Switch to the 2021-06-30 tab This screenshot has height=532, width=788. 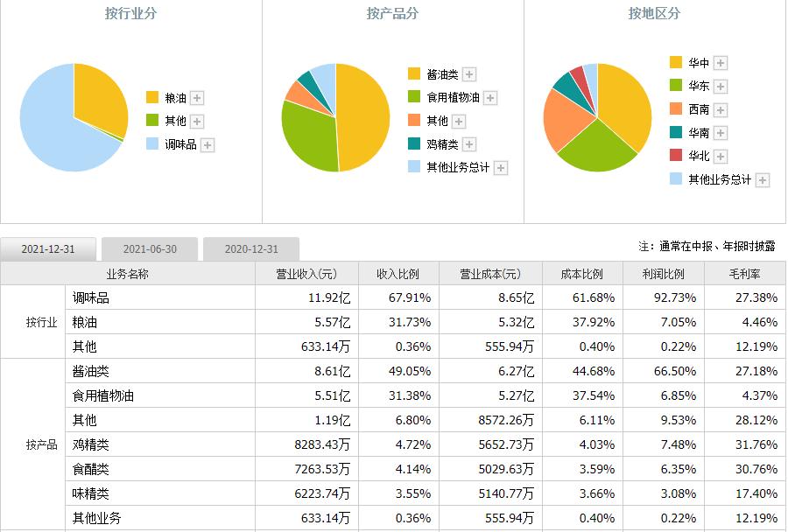pyautogui.click(x=150, y=249)
